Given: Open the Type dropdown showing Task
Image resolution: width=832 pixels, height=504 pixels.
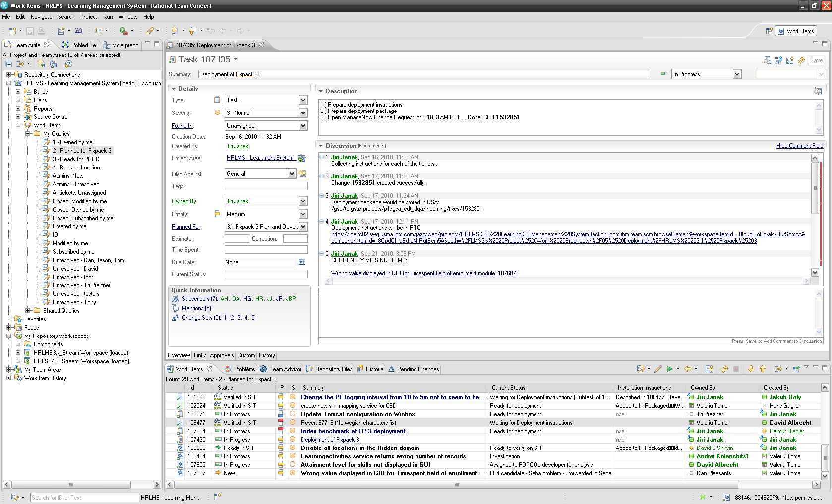Looking at the screenshot, I should 303,100.
